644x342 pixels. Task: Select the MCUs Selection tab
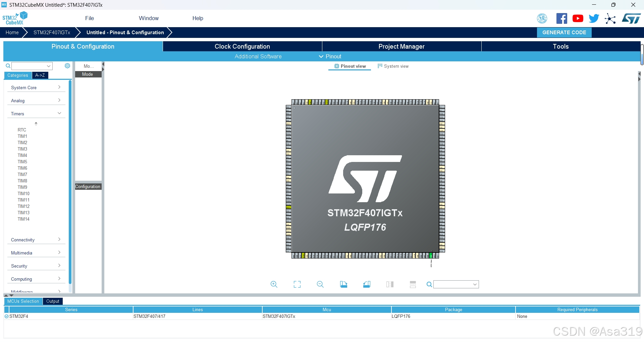pos(23,301)
